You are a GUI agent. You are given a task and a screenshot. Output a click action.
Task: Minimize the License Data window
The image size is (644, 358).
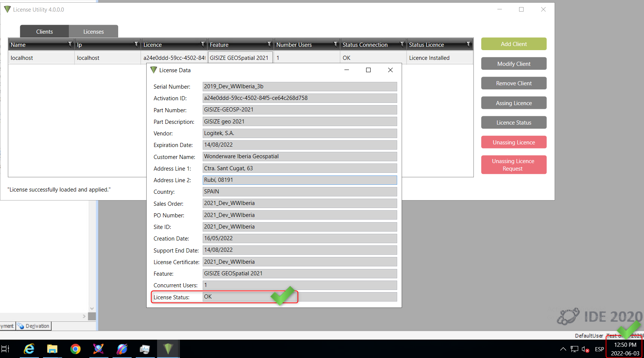[x=347, y=70]
